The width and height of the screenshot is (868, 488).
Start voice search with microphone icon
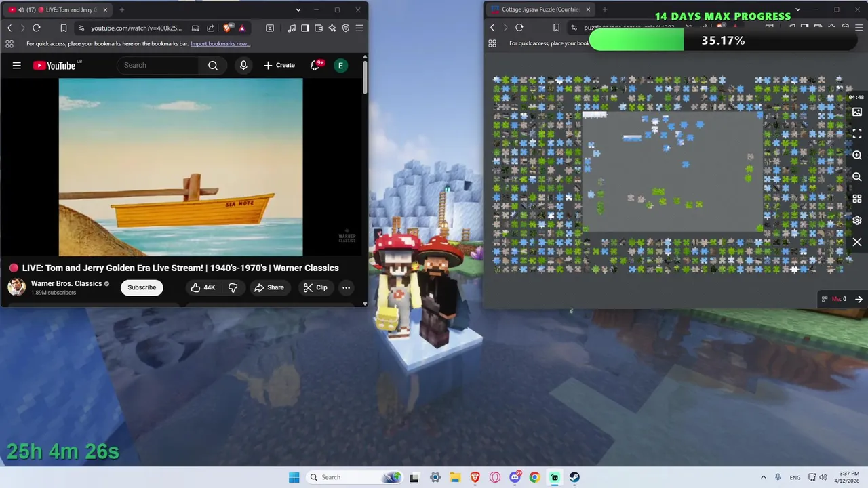243,65
